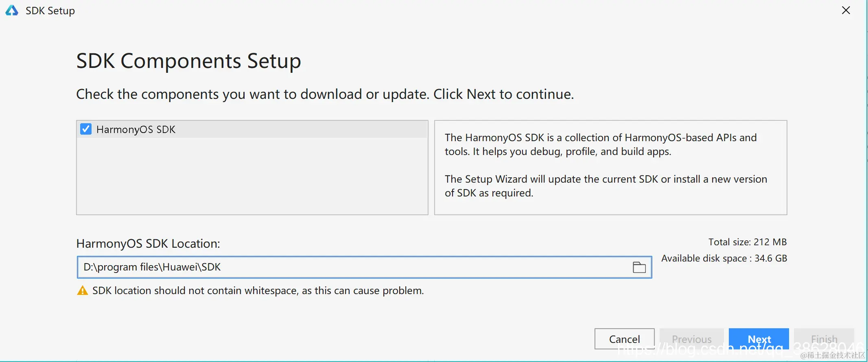Open folder browser for SDK location
Screen dimensions: 868x362
click(639, 267)
